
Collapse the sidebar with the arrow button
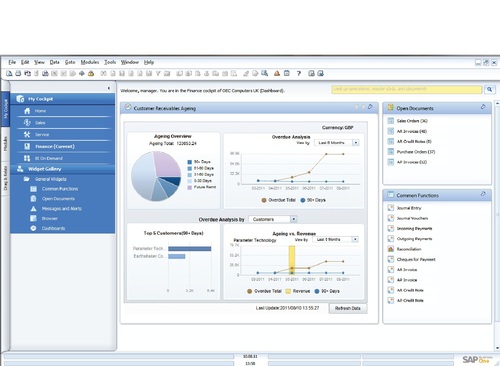109,88
